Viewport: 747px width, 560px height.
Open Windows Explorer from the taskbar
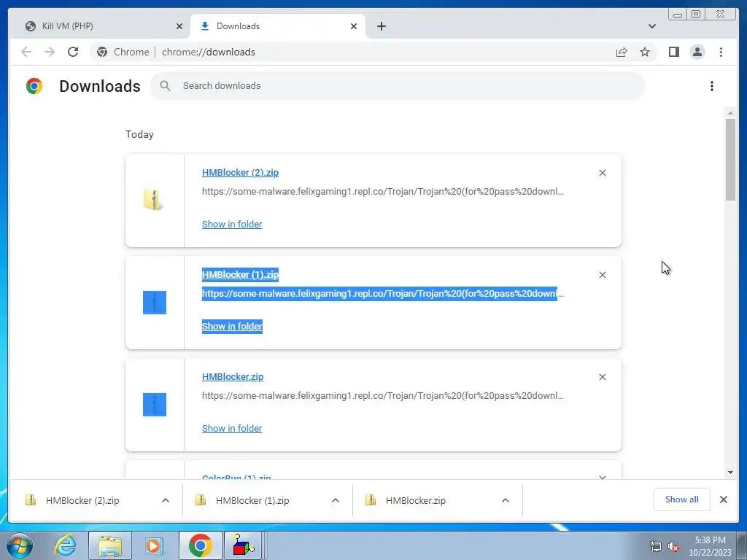(110, 545)
